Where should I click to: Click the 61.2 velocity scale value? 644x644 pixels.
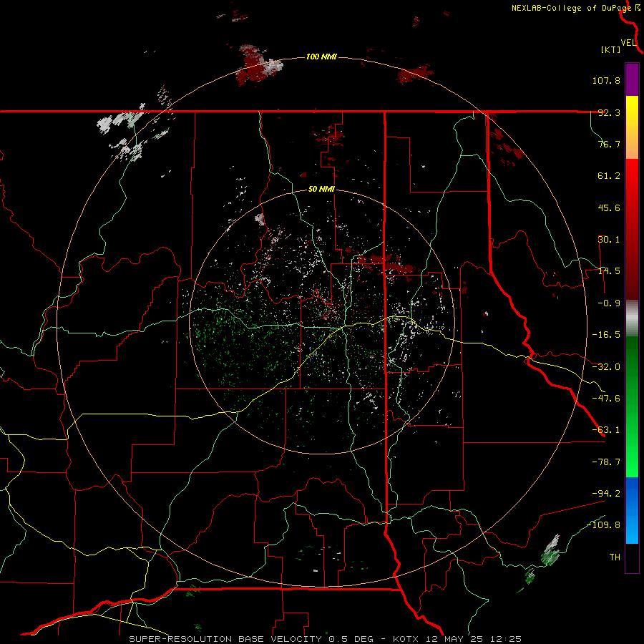pyautogui.click(x=609, y=176)
